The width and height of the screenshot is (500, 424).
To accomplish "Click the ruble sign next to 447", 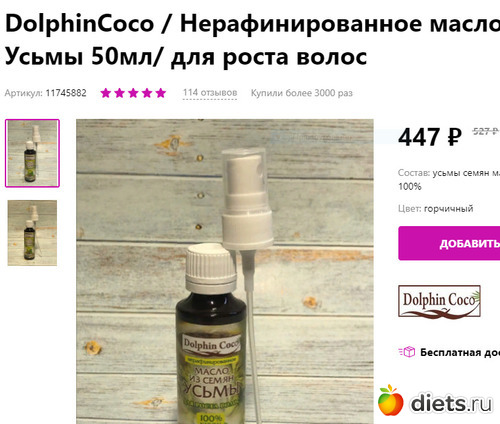I will tap(454, 137).
